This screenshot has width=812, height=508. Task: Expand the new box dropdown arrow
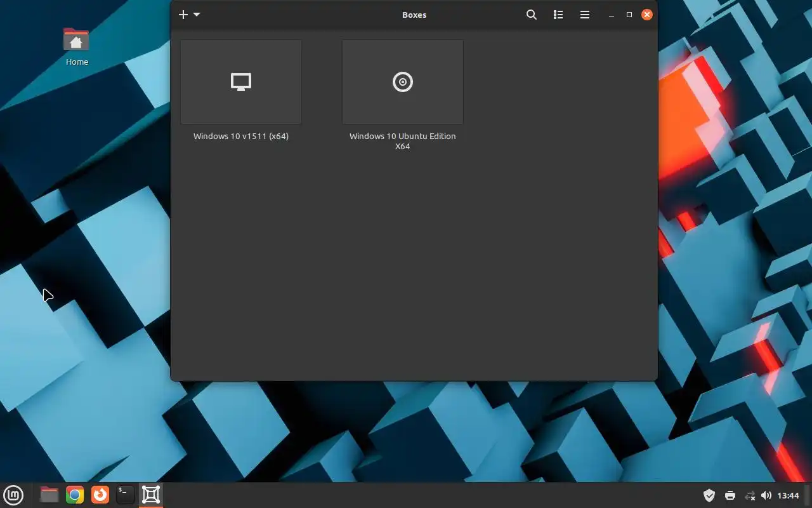[197, 15]
